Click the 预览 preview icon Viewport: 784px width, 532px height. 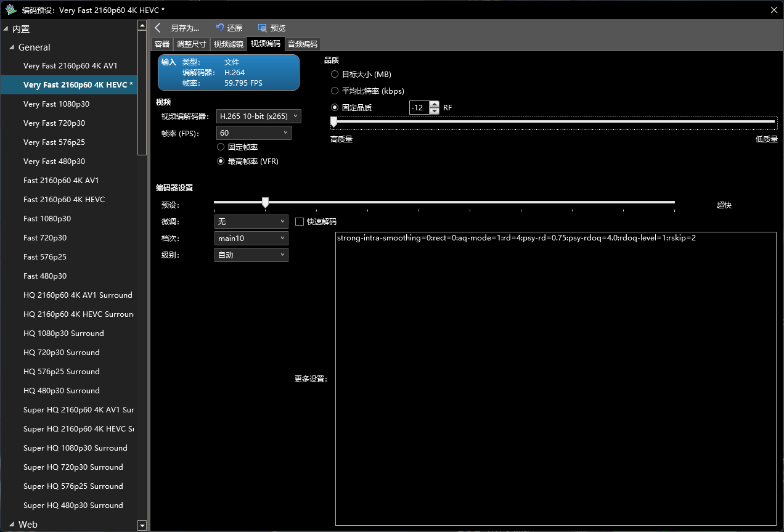(263, 28)
